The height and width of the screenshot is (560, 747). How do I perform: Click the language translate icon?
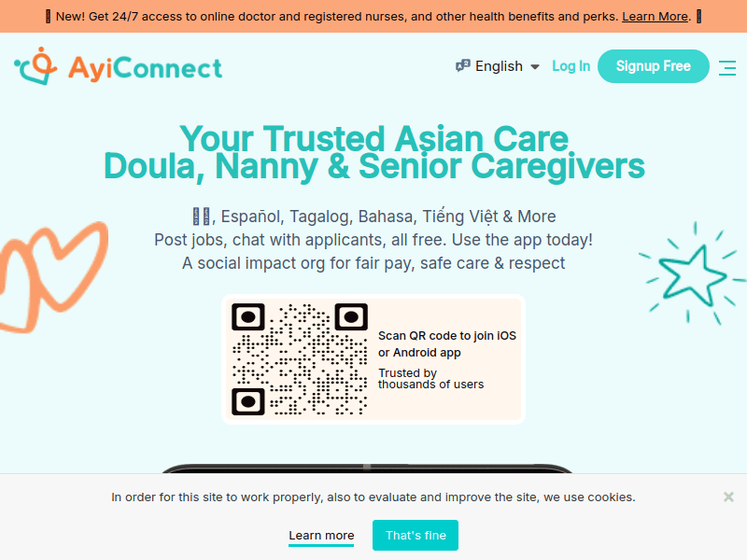(463, 66)
